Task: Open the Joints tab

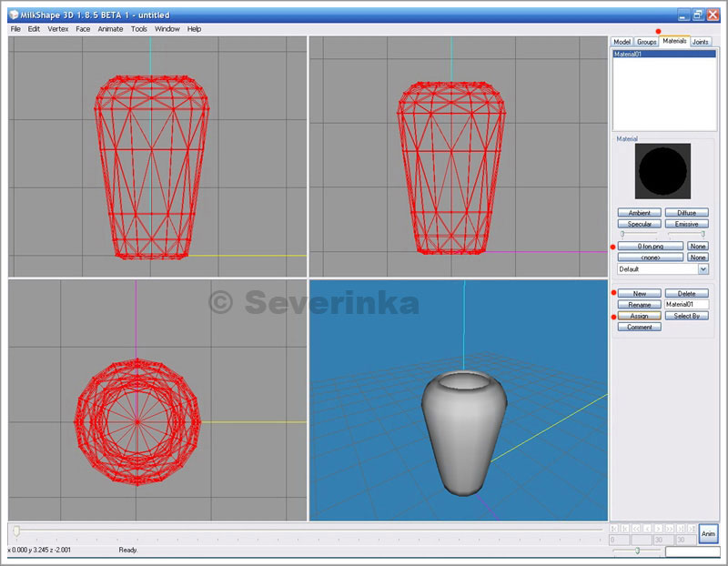Action: pyautogui.click(x=700, y=42)
